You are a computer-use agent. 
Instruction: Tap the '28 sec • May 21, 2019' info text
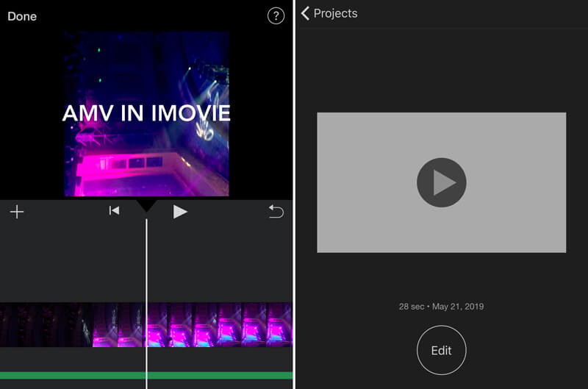pos(441,306)
